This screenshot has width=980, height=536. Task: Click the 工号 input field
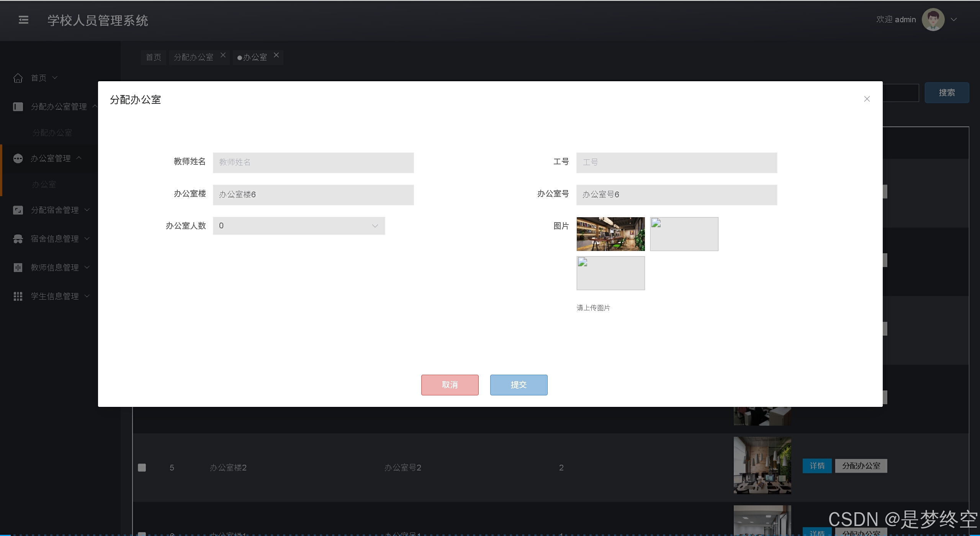676,162
